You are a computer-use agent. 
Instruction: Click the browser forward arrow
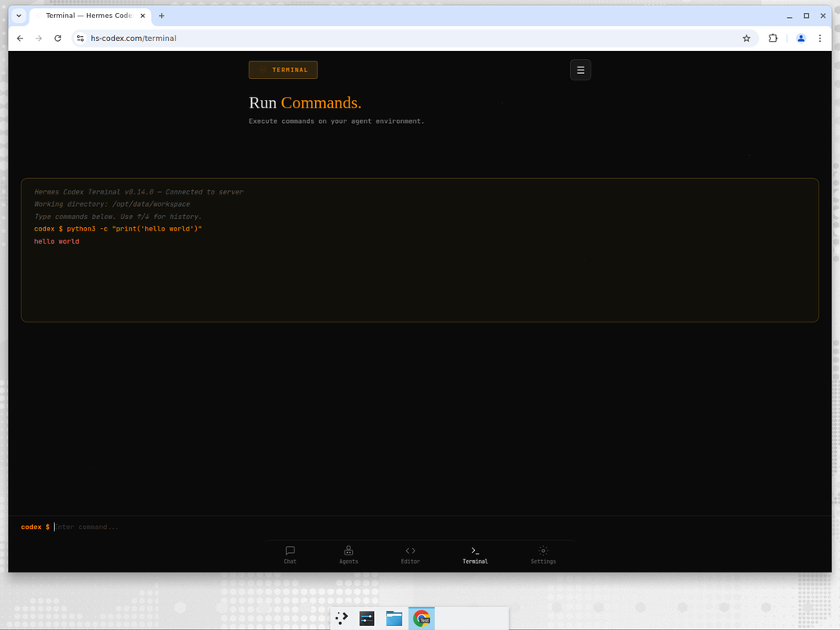point(39,38)
